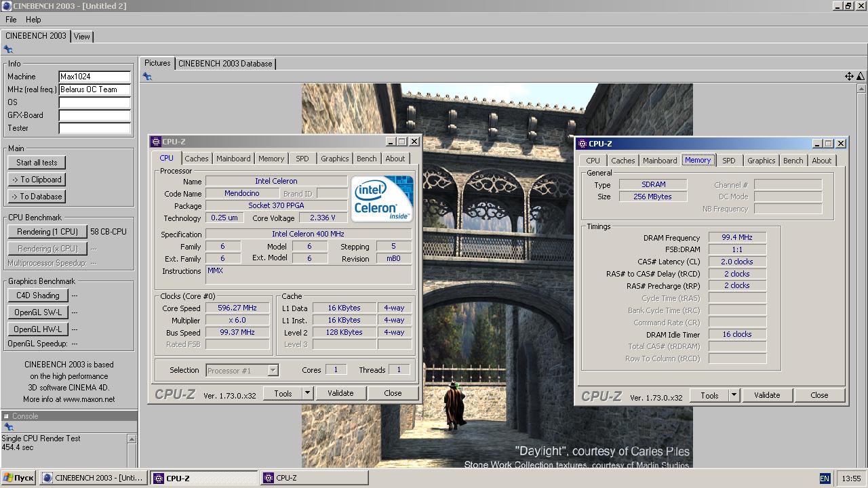Click Validate in the right CPU-Z window
Viewport: 868px width, 488px height.
pyautogui.click(x=767, y=395)
